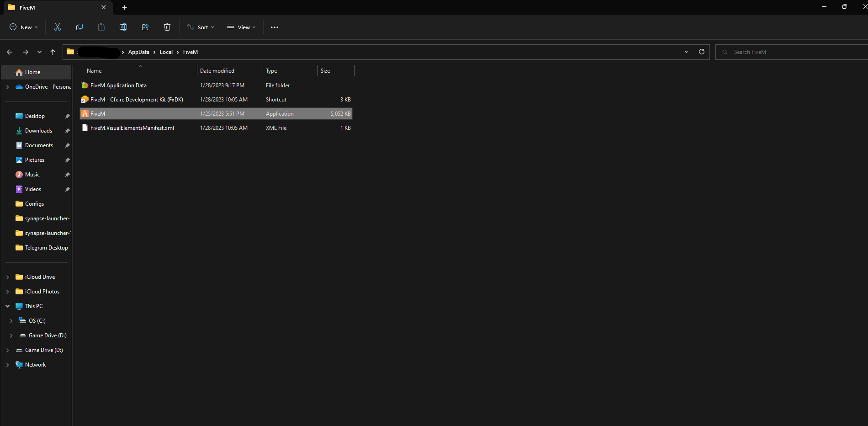Navigate back with the back arrow
Viewport: 868px width, 426px height.
pyautogui.click(x=10, y=52)
